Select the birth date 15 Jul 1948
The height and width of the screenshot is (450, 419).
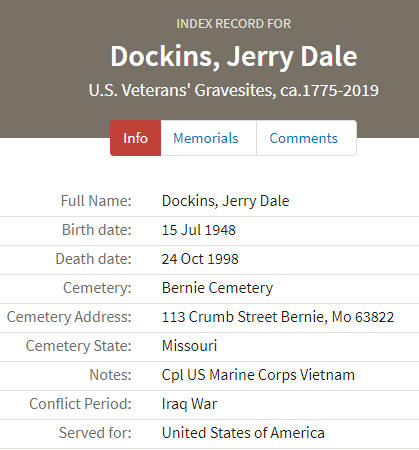tap(199, 230)
